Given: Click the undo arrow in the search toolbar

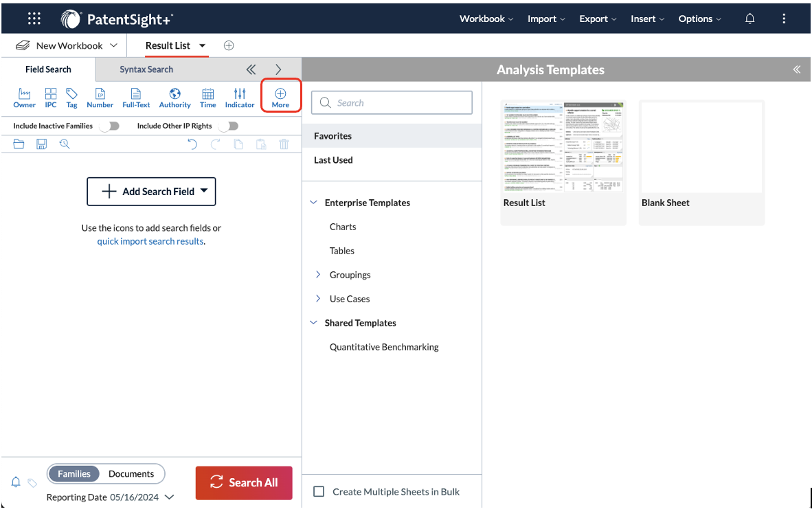Looking at the screenshot, I should (192, 144).
